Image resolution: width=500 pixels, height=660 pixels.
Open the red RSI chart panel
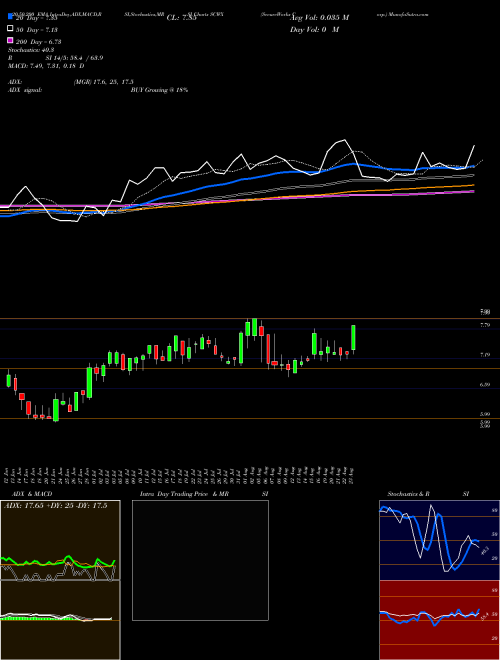click(x=439, y=620)
